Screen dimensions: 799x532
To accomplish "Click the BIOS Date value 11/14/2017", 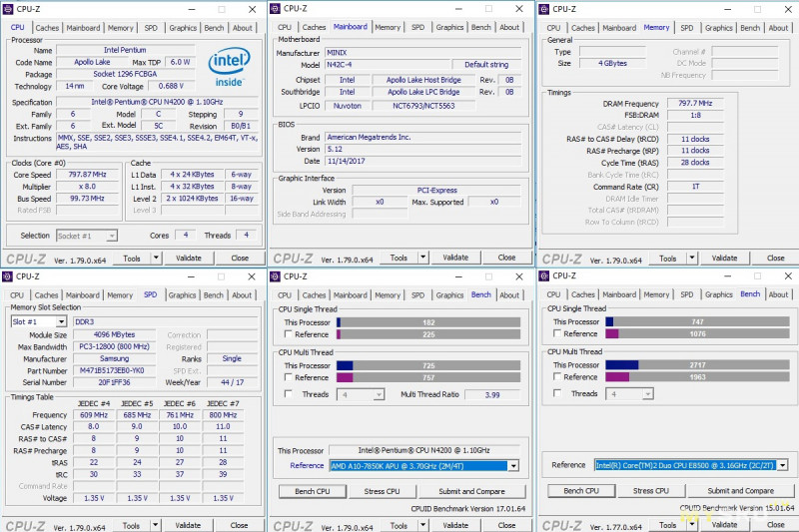I will (422, 161).
